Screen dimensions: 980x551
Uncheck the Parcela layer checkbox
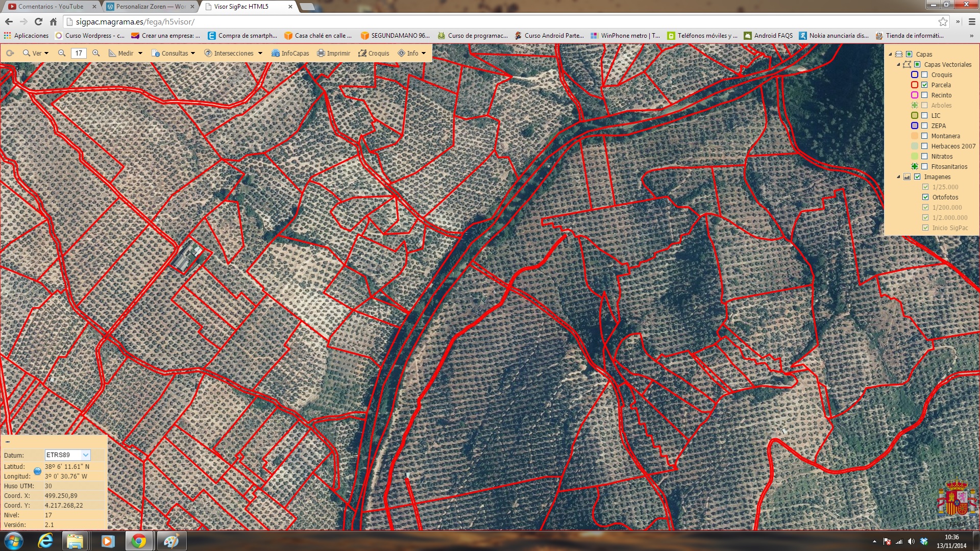point(924,85)
